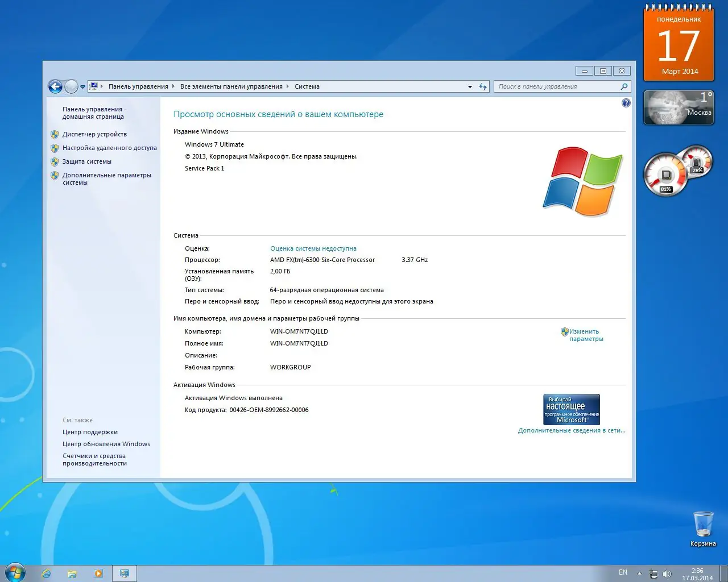Open the Корзина recycle bin icon
Image resolution: width=728 pixels, height=582 pixels.
(703, 529)
